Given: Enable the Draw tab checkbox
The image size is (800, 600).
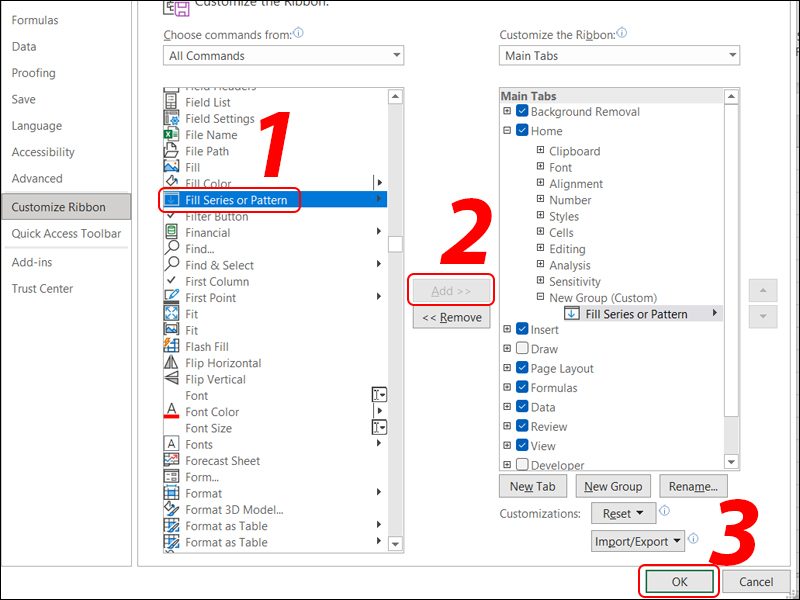Looking at the screenshot, I should [522, 349].
